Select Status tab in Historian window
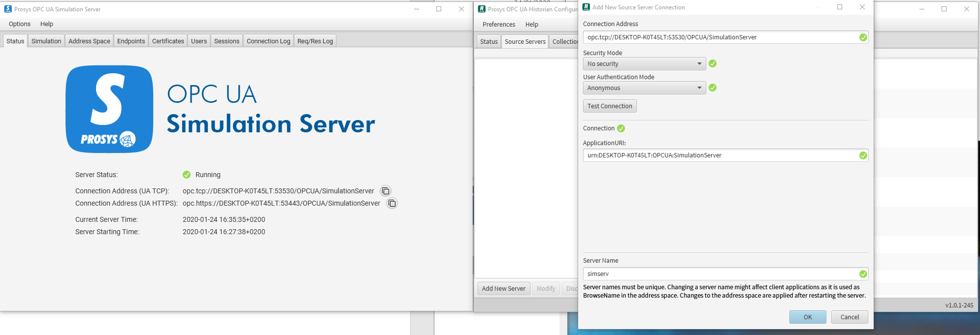980x335 pixels. click(489, 41)
